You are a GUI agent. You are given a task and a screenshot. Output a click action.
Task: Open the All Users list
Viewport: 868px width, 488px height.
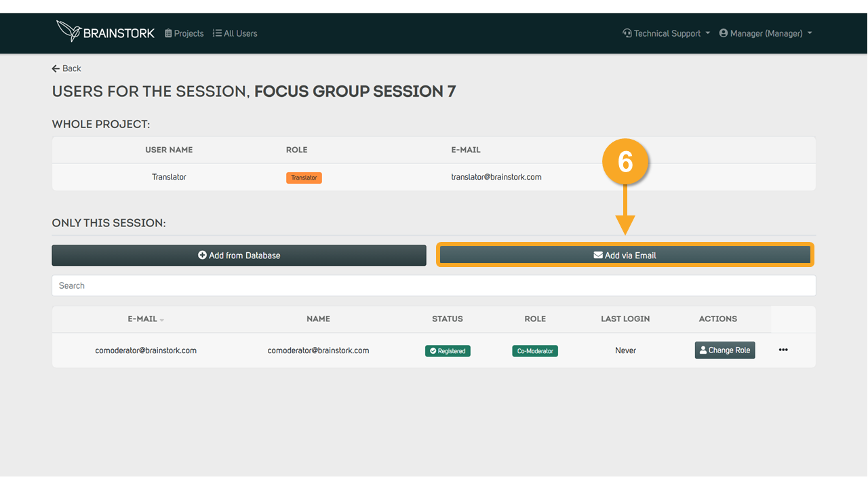coord(235,33)
